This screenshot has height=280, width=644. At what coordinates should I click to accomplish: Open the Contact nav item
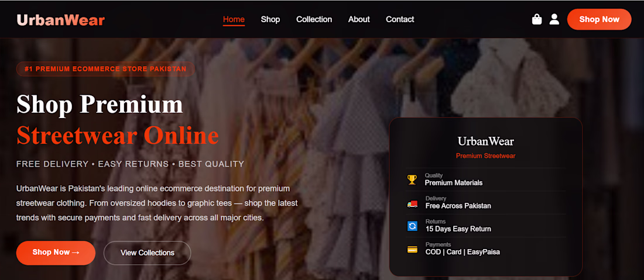tap(400, 19)
